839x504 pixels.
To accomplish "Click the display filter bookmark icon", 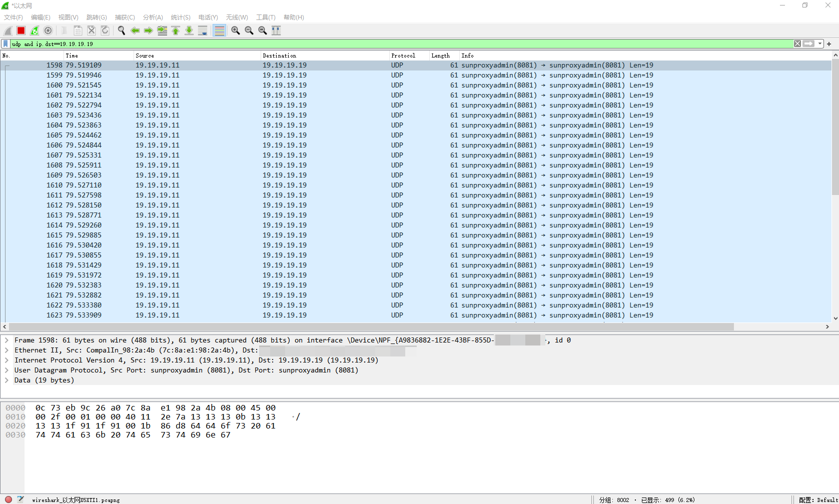I will [6, 44].
